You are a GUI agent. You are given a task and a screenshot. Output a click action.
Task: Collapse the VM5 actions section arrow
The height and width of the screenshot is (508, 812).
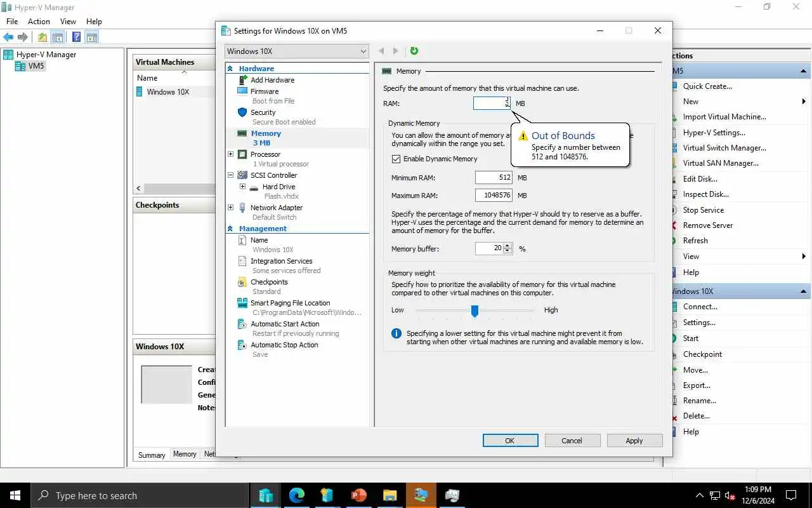click(804, 71)
